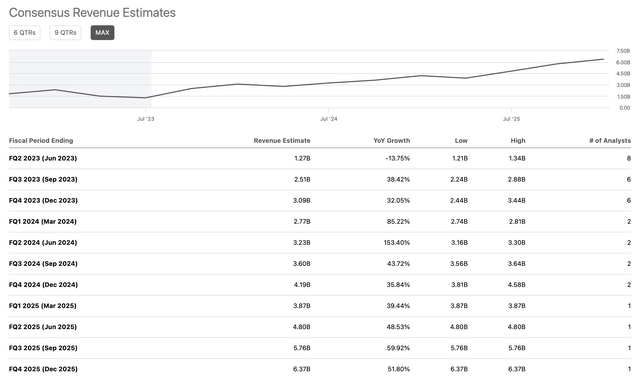
Task: Click the 4.19B revenue estimate value
Action: click(x=302, y=285)
